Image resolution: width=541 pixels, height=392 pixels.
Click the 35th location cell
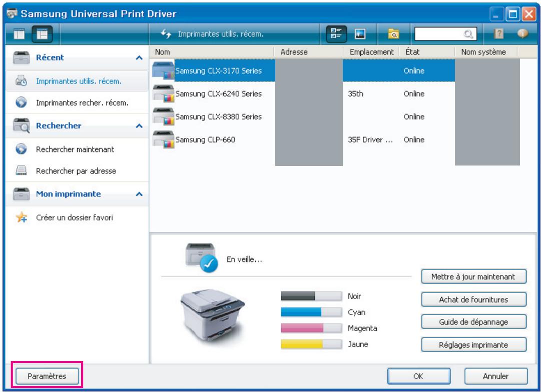355,94
